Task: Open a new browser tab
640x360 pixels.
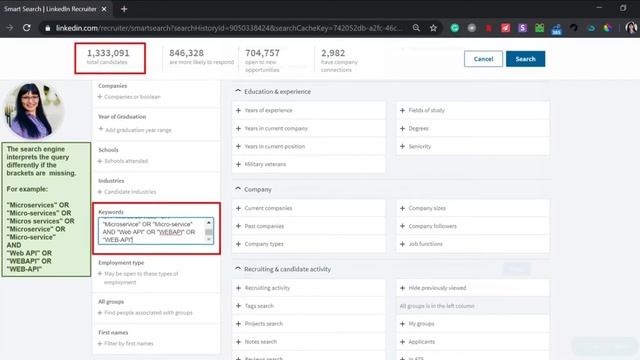Action: 124,9
